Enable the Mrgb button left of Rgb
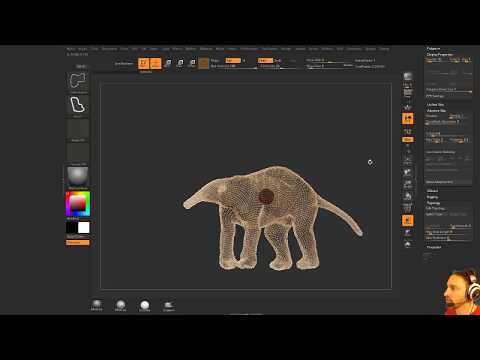Viewport: 480px width, 360px height. click(x=215, y=60)
